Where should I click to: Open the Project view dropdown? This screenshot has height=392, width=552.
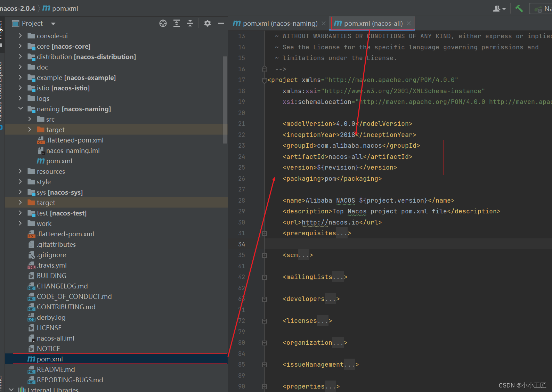(x=53, y=24)
